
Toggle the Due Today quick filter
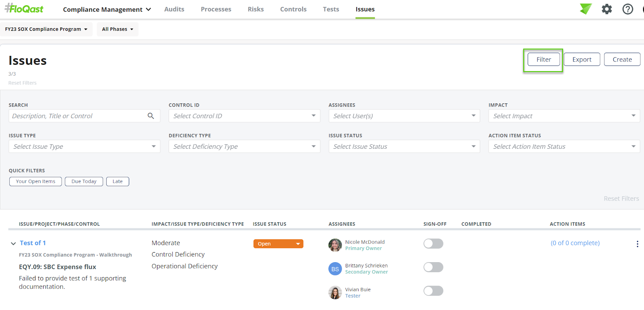[84, 181]
